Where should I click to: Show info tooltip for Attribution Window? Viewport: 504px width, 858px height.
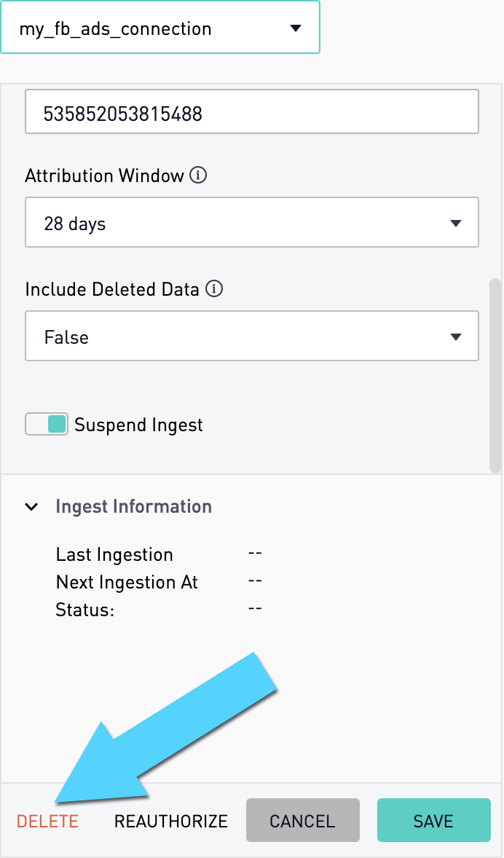198,176
